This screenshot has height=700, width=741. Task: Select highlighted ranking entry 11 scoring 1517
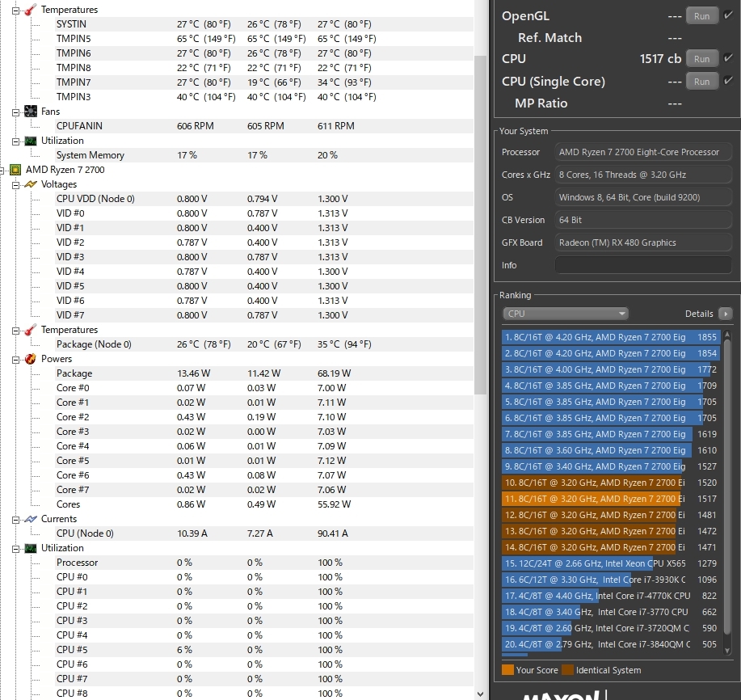(x=611, y=499)
